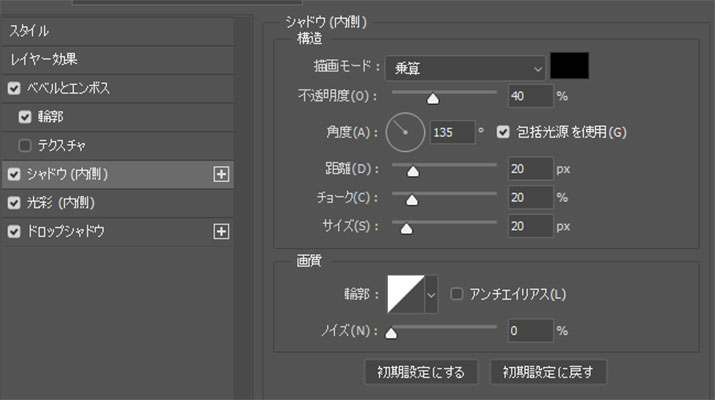Select ドロップシャドウ row label
Image resolution: width=715 pixels, height=400 pixels.
66,231
